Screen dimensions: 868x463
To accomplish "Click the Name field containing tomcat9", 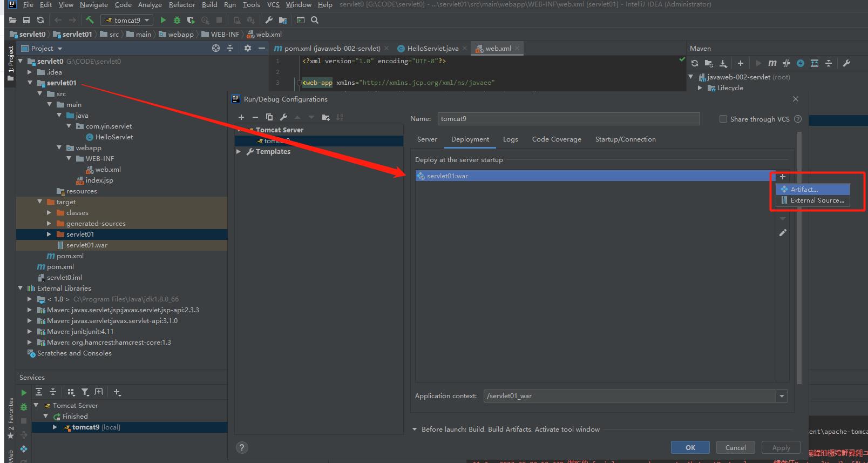I will (568, 119).
